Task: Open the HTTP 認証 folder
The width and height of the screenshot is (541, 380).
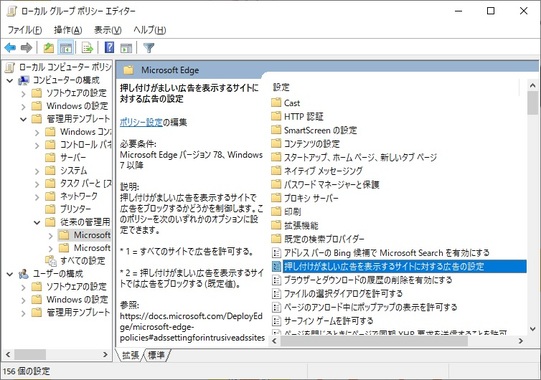Action: [x=297, y=117]
